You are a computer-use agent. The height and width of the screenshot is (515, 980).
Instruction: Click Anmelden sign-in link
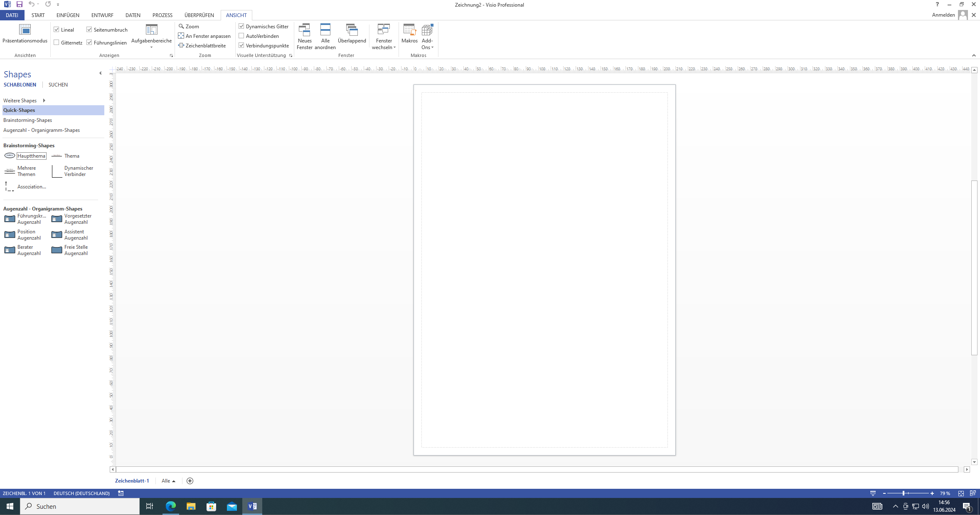(x=943, y=15)
